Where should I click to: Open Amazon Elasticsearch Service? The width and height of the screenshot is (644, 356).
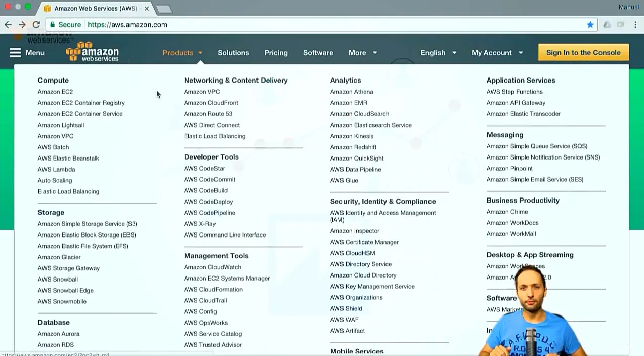click(371, 125)
